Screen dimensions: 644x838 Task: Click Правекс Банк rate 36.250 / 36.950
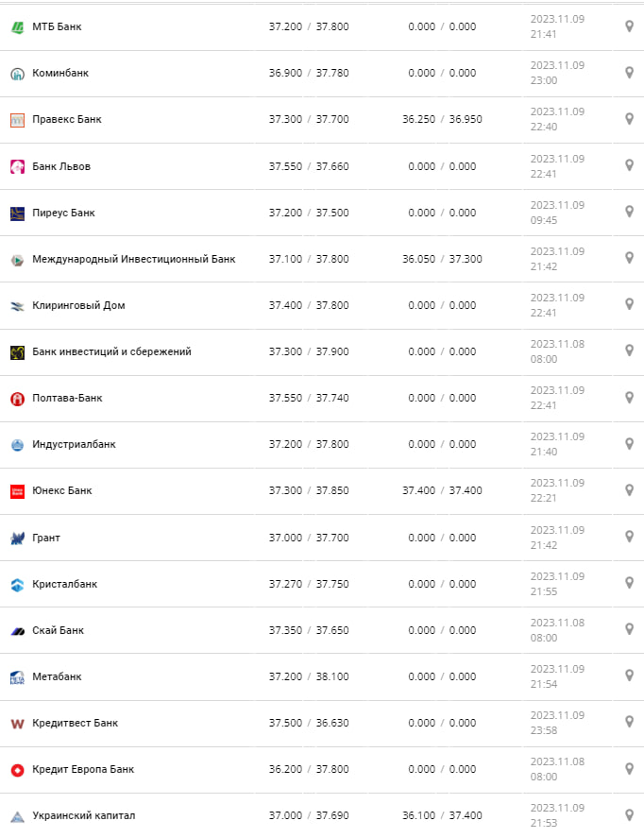pyautogui.click(x=441, y=120)
